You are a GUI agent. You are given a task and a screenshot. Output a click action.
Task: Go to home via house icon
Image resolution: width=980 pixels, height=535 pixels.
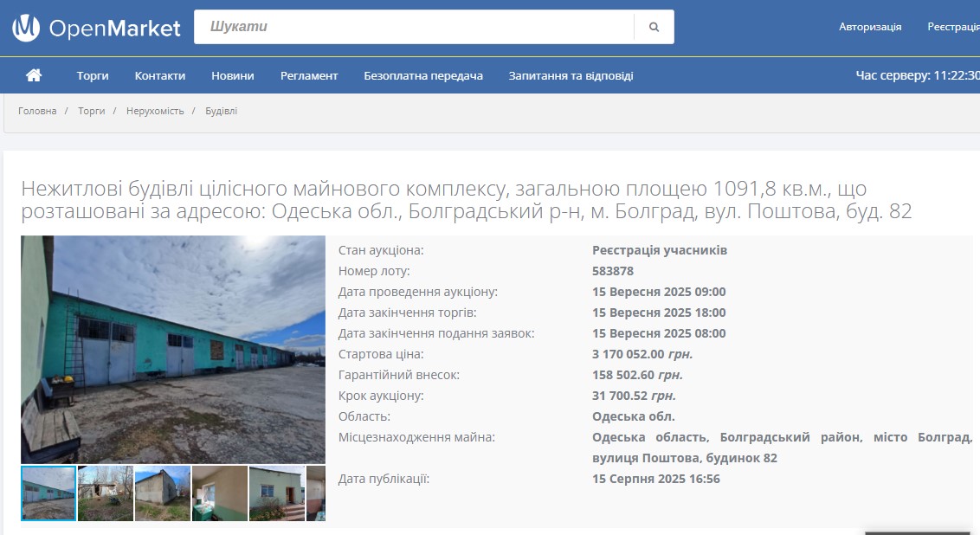[x=34, y=75]
